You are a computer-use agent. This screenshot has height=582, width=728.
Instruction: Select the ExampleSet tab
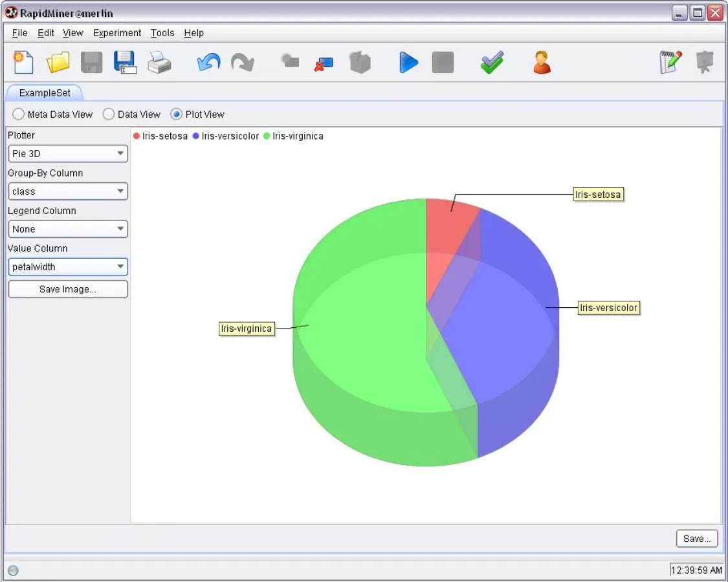pos(44,93)
